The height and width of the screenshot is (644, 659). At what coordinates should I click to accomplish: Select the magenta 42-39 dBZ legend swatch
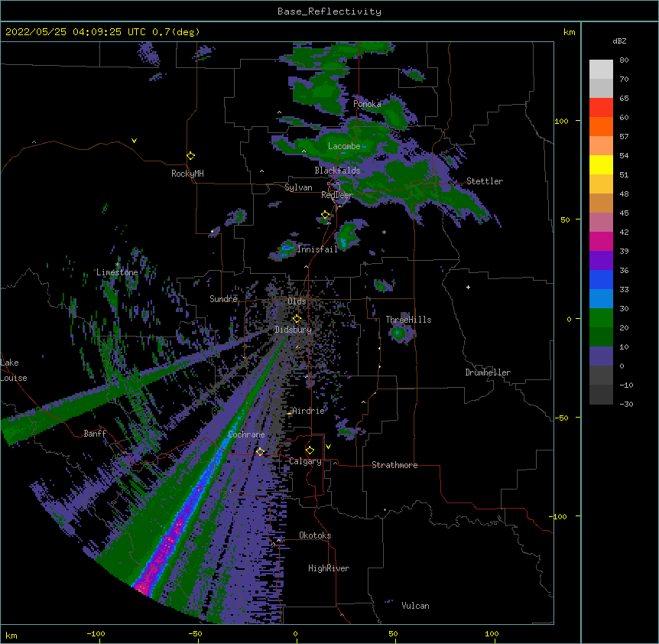601,241
